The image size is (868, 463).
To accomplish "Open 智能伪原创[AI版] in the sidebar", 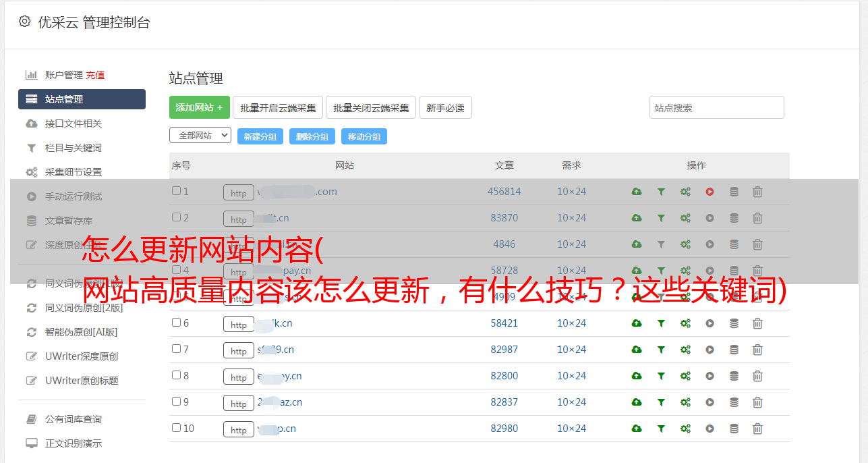I will 81,332.
